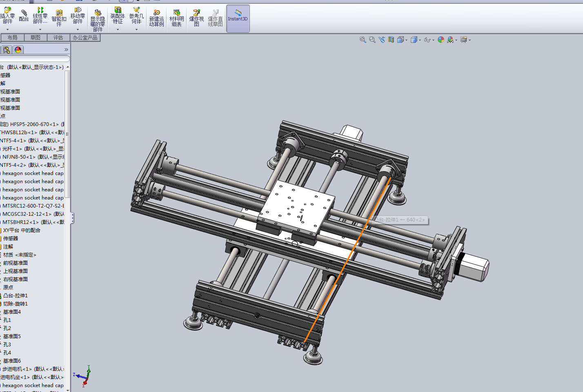Open the Edit Appearance color ball
Screen dimensions: 583x392
point(441,40)
